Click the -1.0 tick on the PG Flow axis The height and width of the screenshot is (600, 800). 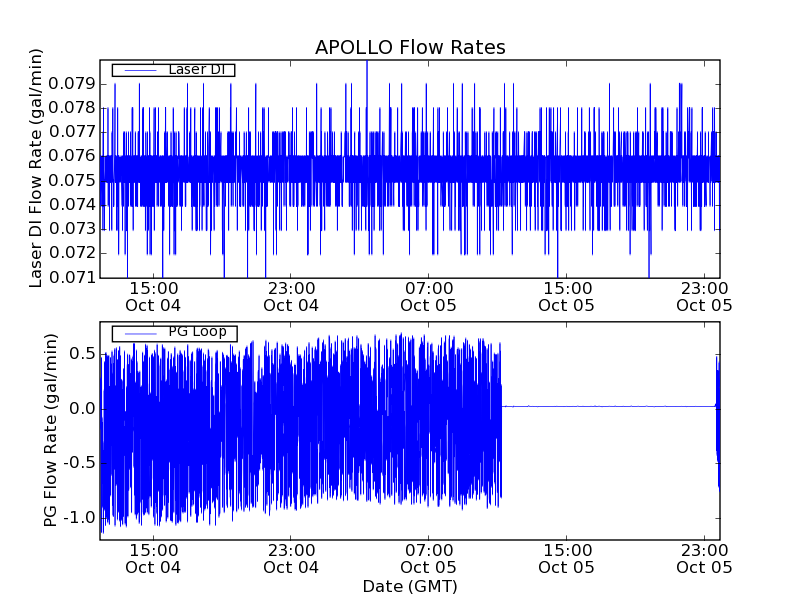click(80, 518)
